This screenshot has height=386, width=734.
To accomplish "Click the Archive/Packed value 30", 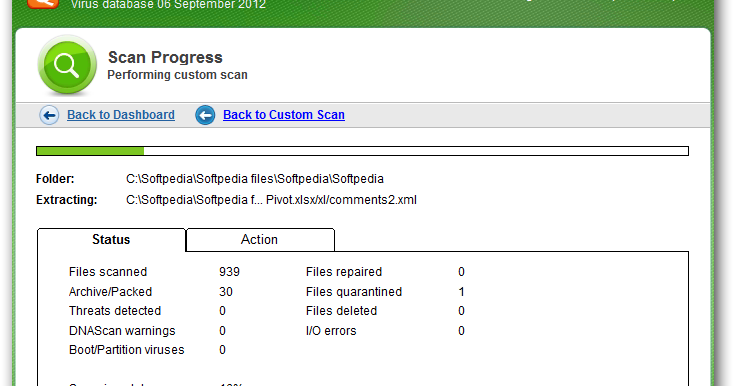I will click(226, 292).
